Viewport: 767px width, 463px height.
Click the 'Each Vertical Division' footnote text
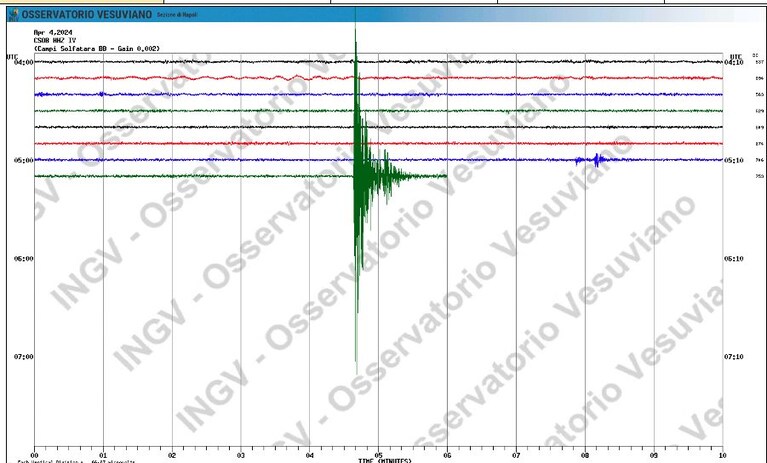(76, 461)
